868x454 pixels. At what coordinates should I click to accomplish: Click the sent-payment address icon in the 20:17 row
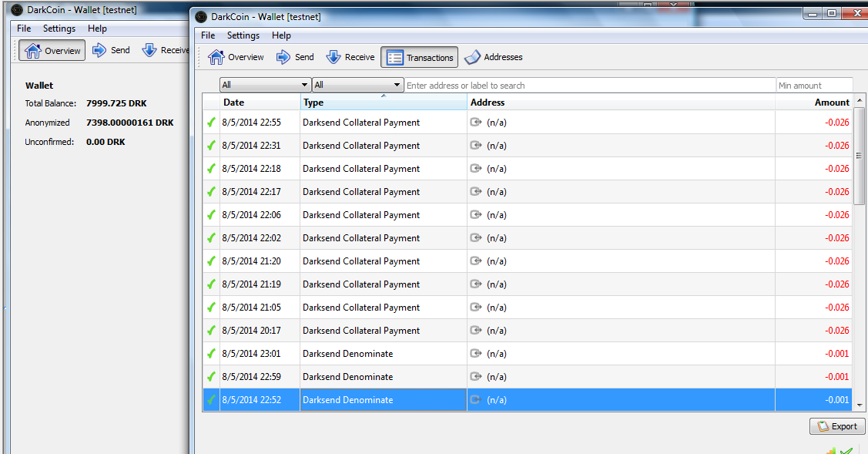point(475,330)
